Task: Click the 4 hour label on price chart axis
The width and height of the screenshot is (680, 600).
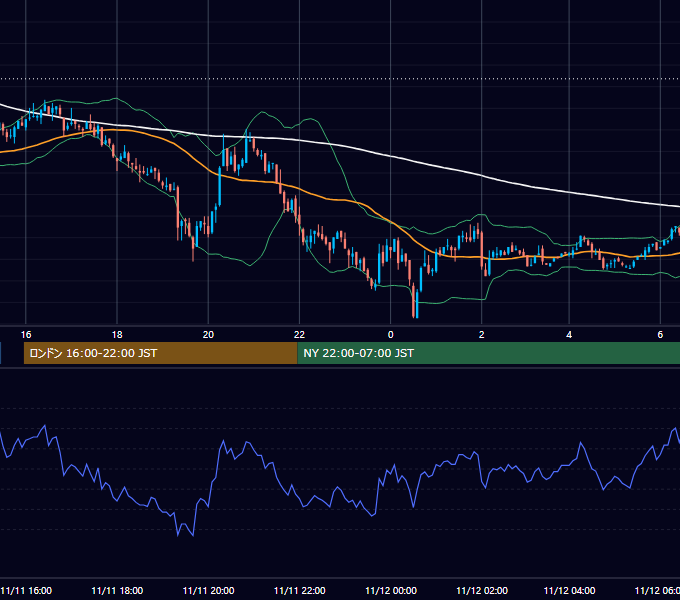Action: click(x=569, y=335)
